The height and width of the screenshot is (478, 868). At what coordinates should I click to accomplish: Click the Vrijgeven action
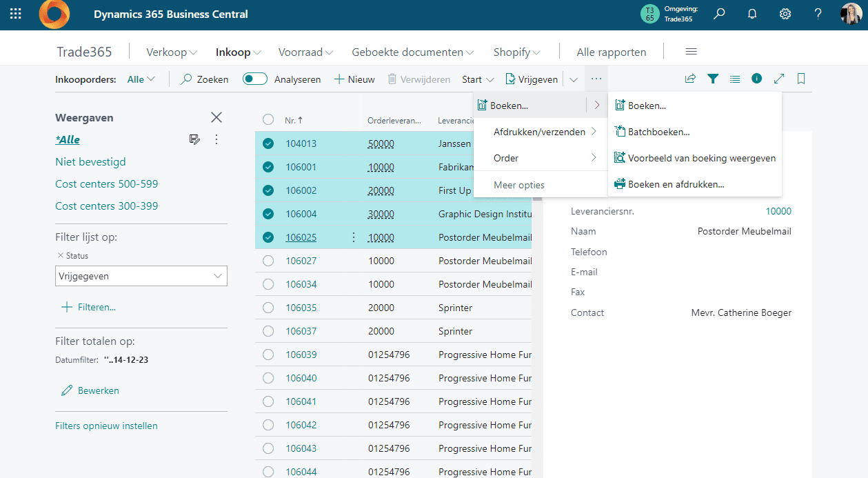coord(532,79)
